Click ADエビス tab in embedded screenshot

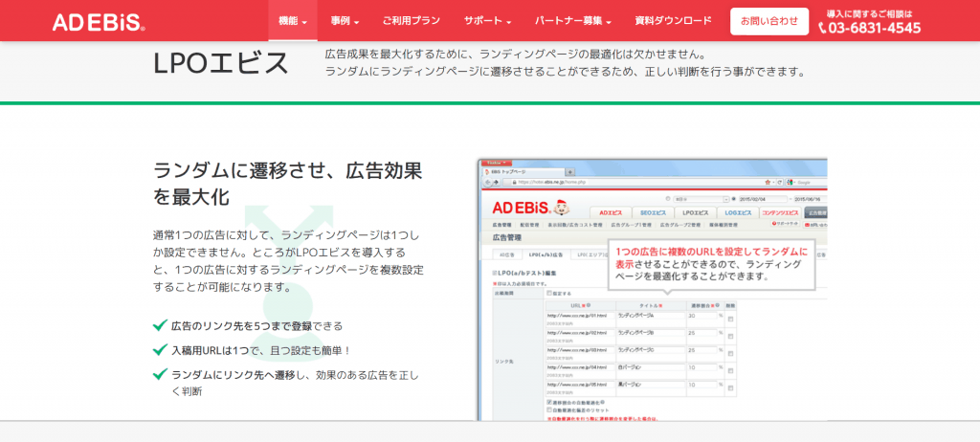610,212
